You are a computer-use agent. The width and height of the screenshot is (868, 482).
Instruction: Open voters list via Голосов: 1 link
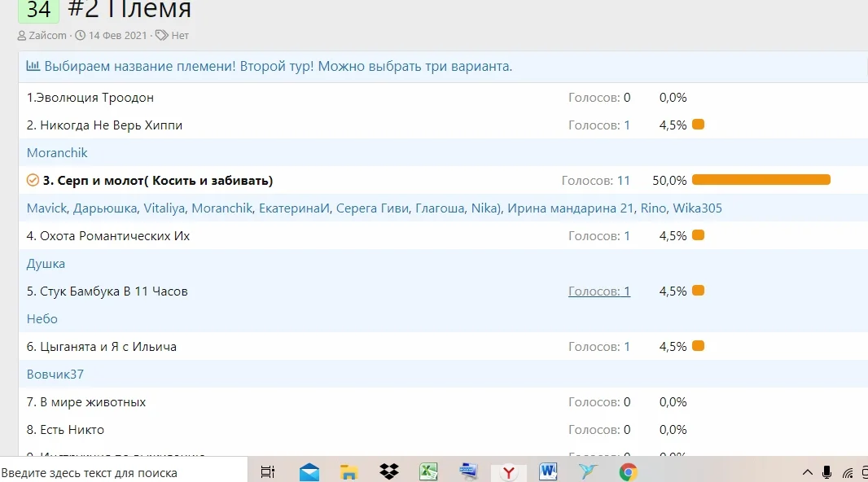[599, 291]
